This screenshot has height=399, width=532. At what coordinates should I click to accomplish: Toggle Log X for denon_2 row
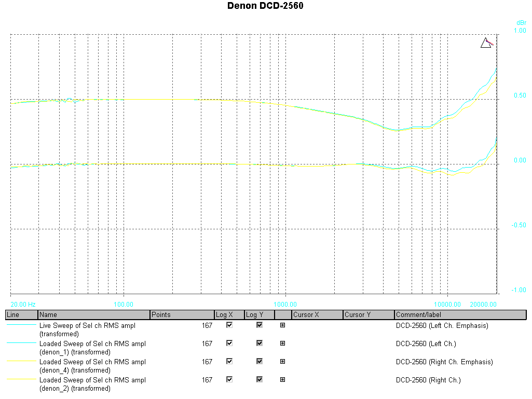[x=229, y=379]
